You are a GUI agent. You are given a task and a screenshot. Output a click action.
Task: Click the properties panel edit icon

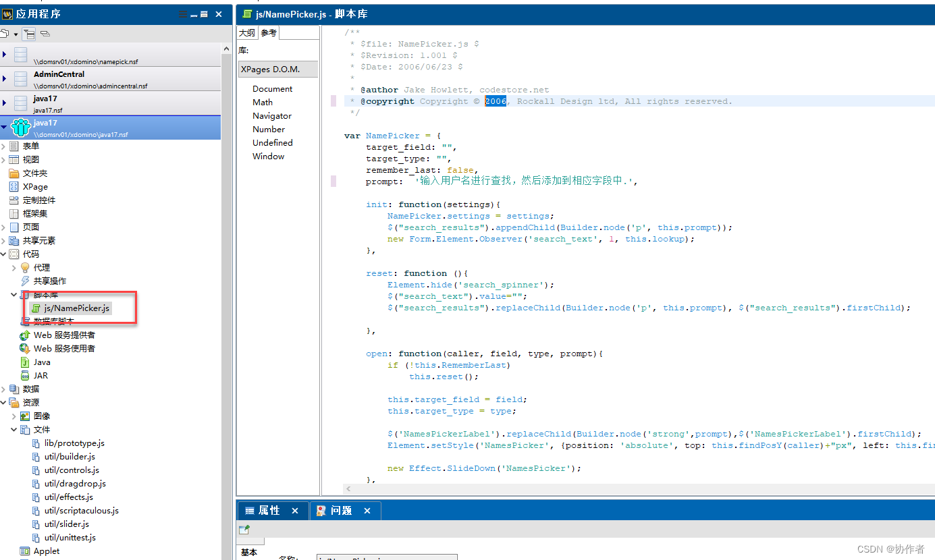244,530
